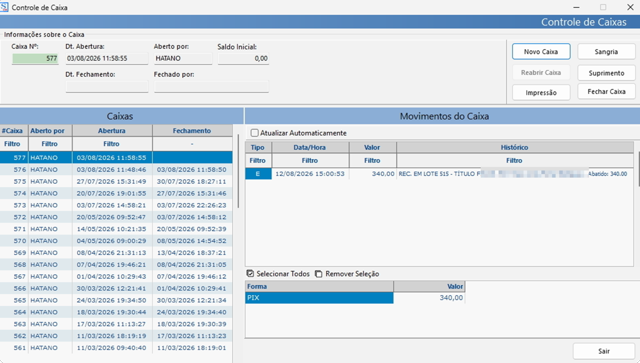Click the Novo Caixa button
Screen dimensions: 640x363
click(x=541, y=52)
